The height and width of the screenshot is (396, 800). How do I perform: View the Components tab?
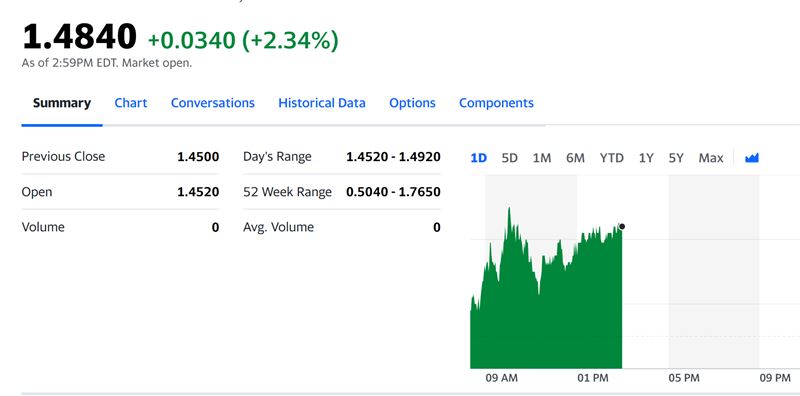point(496,103)
